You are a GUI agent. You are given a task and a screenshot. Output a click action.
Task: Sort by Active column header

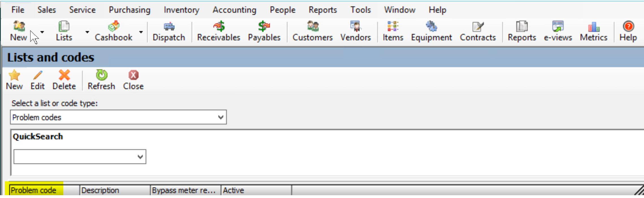point(256,190)
